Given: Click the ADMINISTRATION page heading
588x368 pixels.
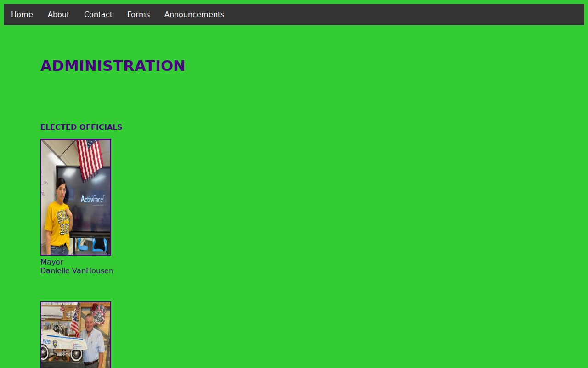Looking at the screenshot, I should coord(113,66).
